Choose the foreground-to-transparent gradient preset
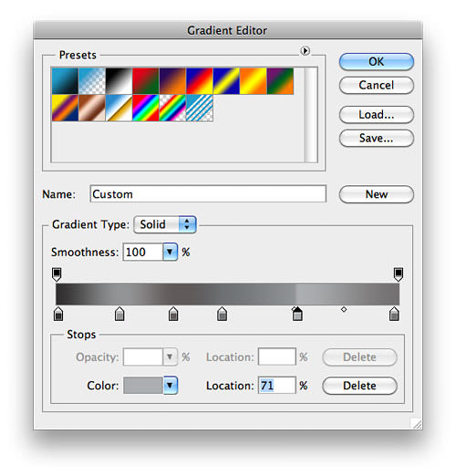Viewport: 456px width, 476px height. pos(92,81)
